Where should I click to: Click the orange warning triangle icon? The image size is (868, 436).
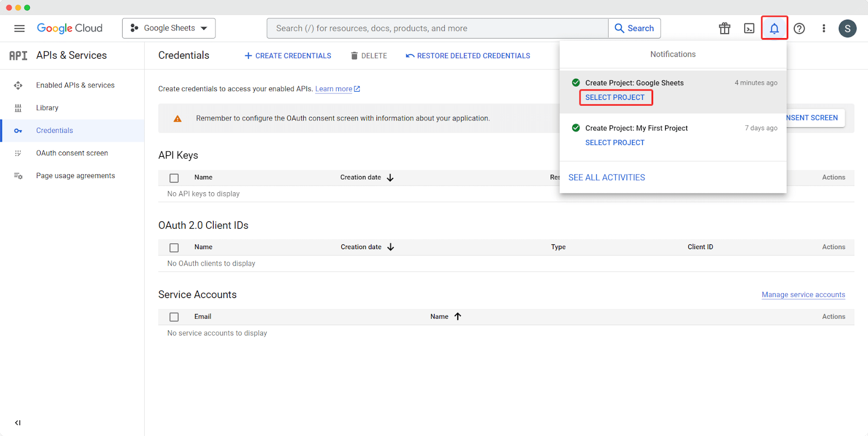(x=177, y=118)
